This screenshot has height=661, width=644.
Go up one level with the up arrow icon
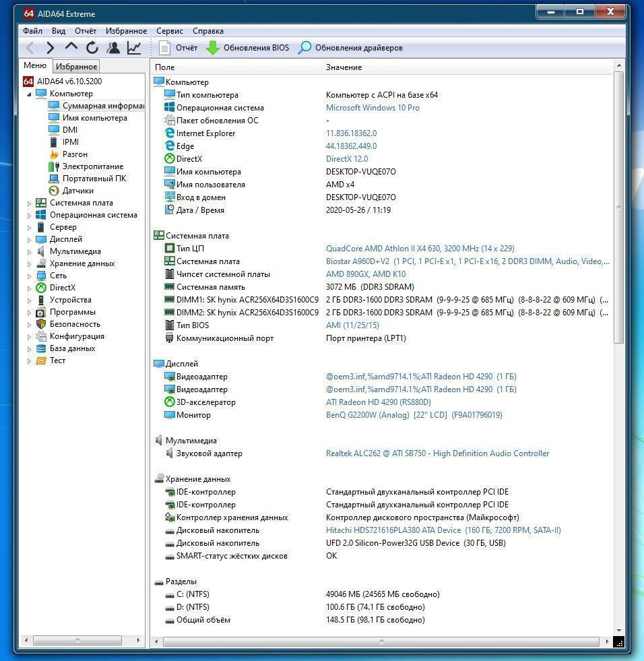click(71, 46)
